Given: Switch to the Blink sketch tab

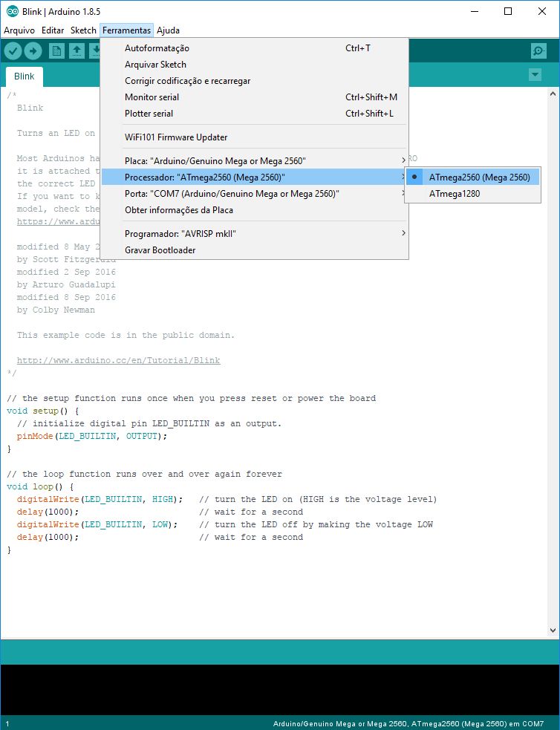Looking at the screenshot, I should tap(25, 76).
